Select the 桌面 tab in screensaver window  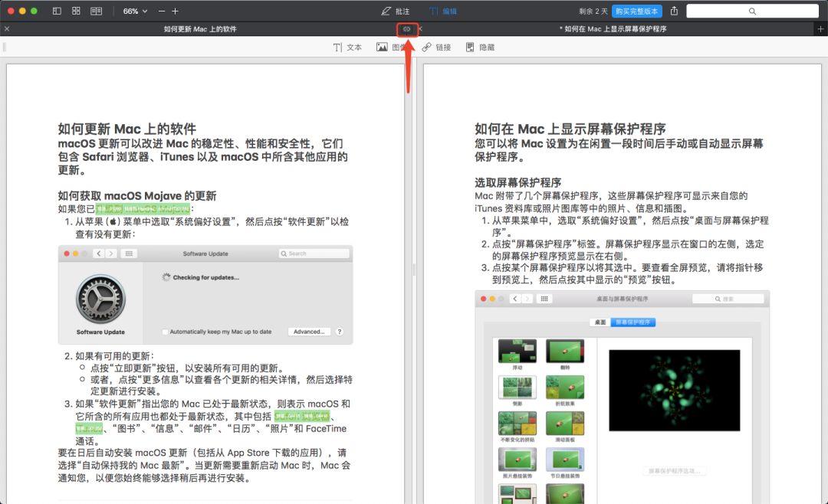coord(600,322)
